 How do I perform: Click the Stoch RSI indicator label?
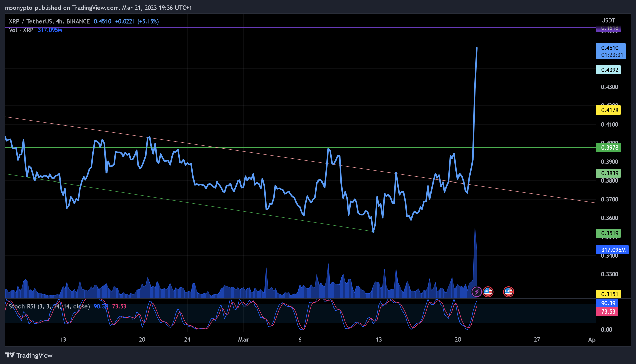click(x=49, y=306)
